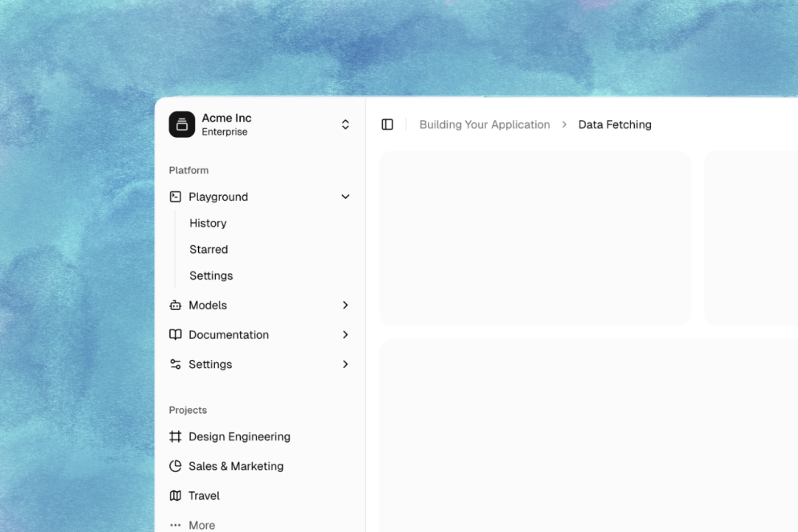Go to Starred under Playground

point(208,249)
